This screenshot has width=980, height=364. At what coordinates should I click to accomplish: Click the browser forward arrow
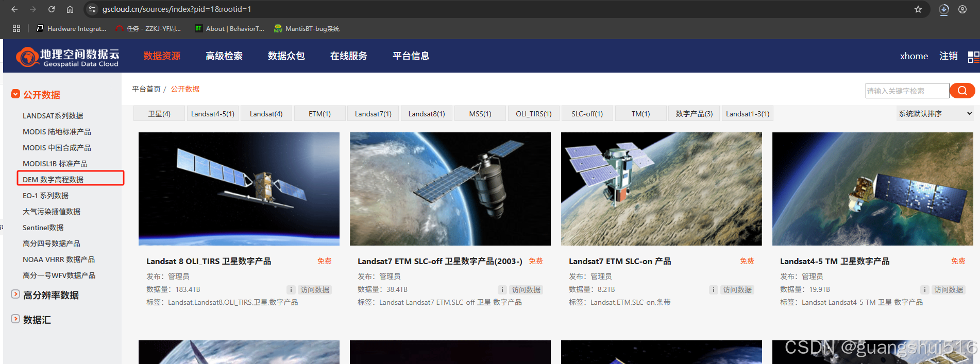click(33, 9)
